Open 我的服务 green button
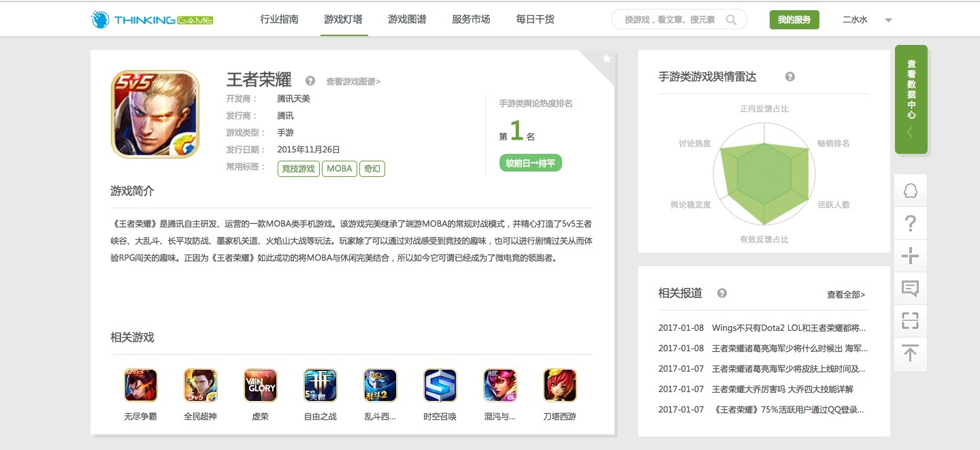 coord(794,20)
